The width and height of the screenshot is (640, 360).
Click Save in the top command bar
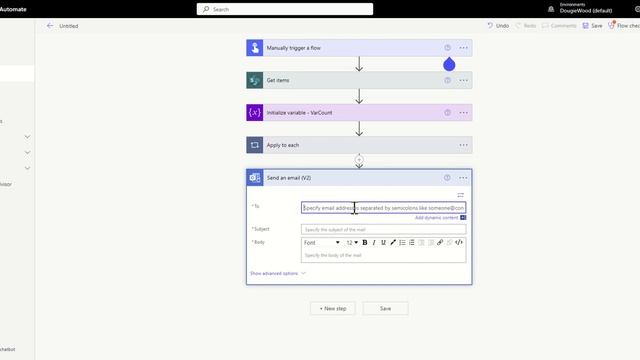click(592, 26)
